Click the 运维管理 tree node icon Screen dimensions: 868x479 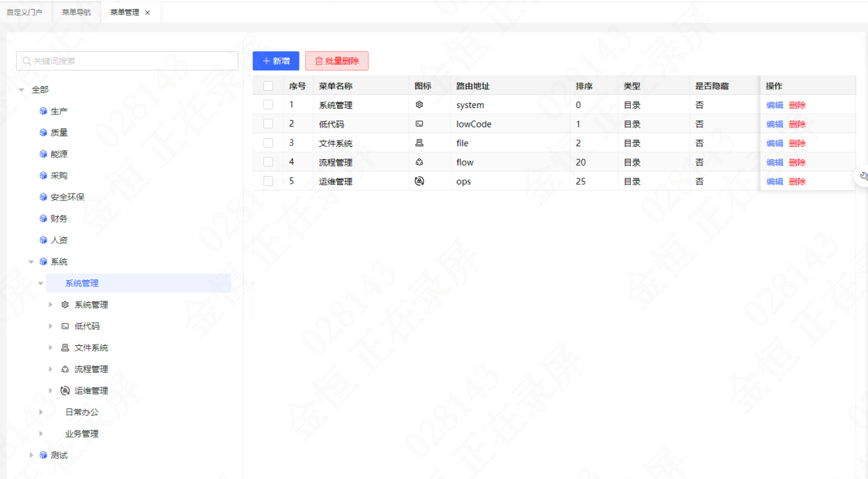(65, 390)
